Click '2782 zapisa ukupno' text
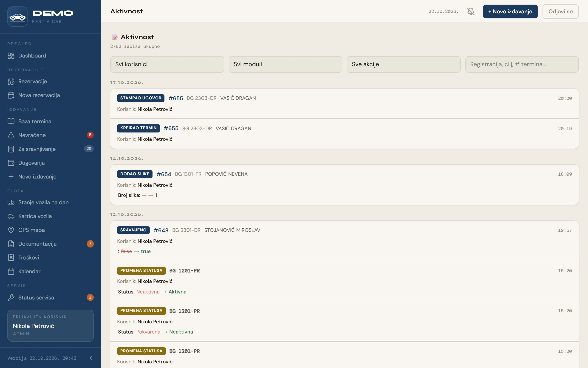This screenshot has width=588, height=368. (135, 46)
